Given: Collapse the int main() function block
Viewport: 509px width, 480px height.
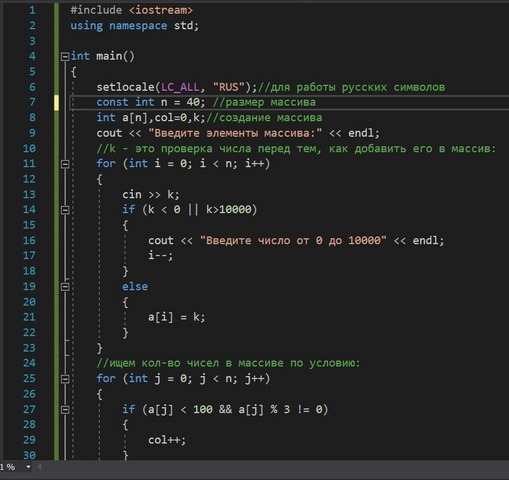Looking at the screenshot, I should (65, 56).
